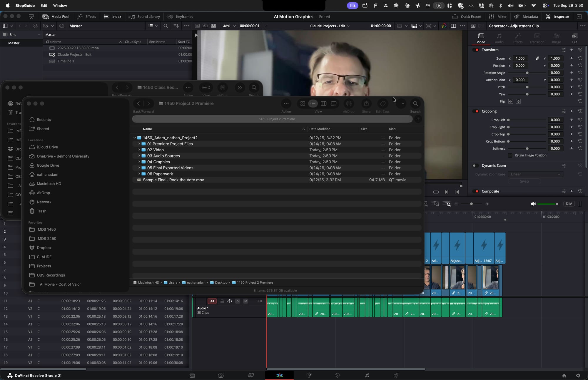Open the Media Pool panel
Viewport: 588px width, 380px height.
tap(56, 16)
